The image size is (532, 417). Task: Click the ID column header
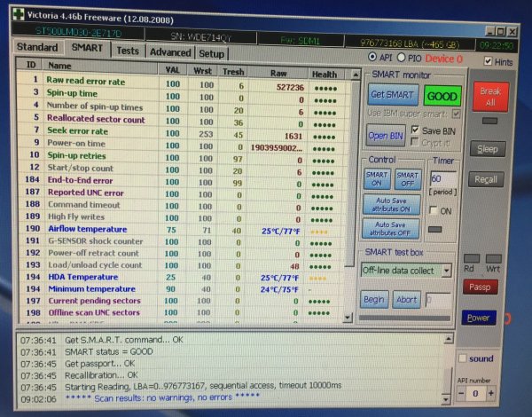30,65
